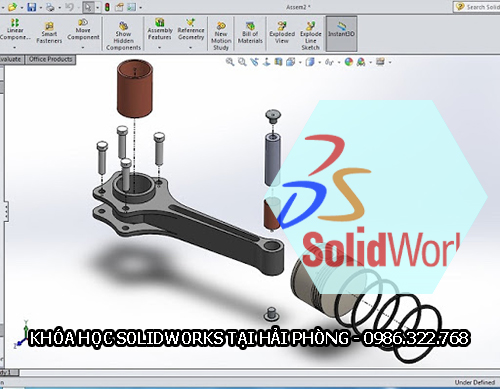Click Edit Appearance color ball icon
Image resolution: width=500 pixels, height=389 pixels.
pyautogui.click(x=349, y=62)
